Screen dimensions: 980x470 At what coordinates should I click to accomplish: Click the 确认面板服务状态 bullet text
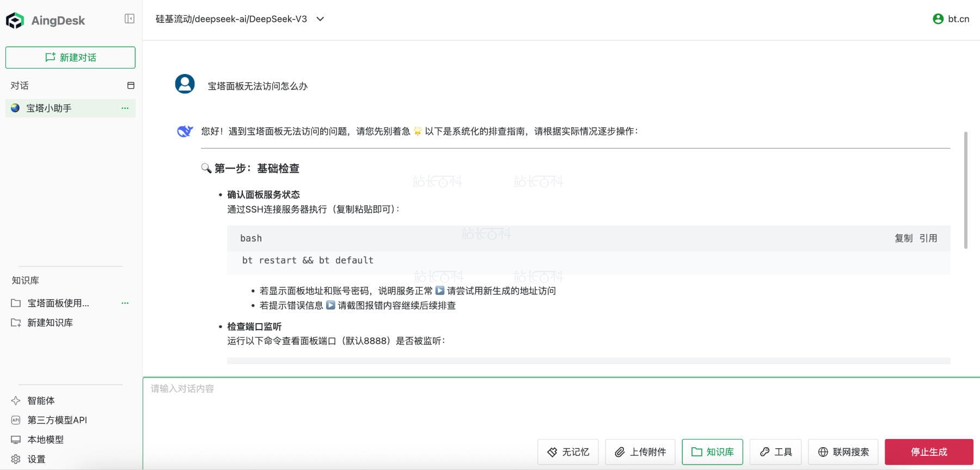[x=264, y=194]
